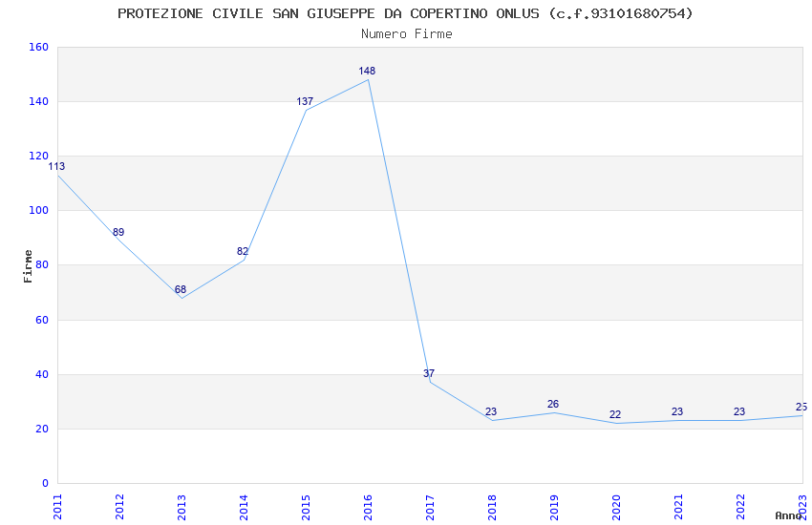This screenshot has height=525, width=812.
Task: Click the Firme y-axis title
Action: click(x=28, y=266)
